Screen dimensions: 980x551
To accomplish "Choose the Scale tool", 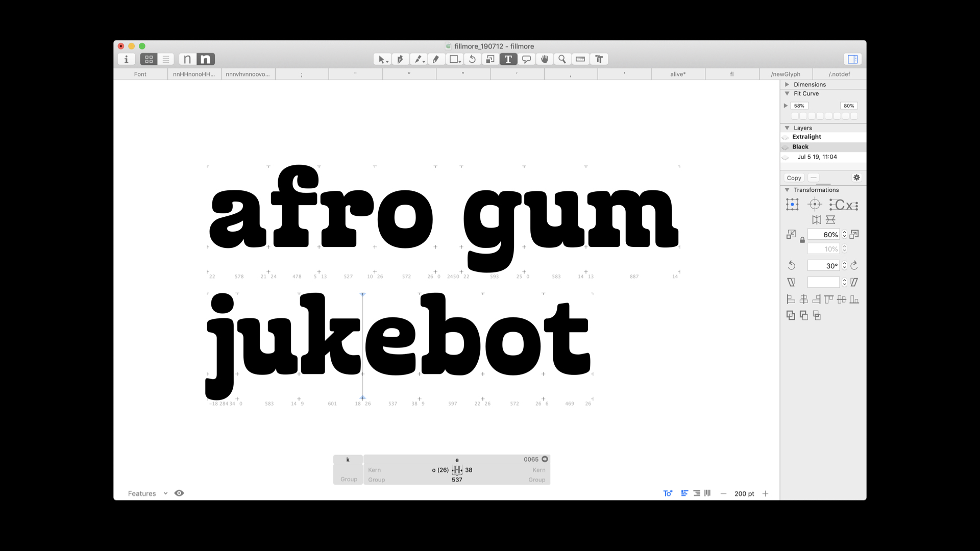I will [491, 59].
